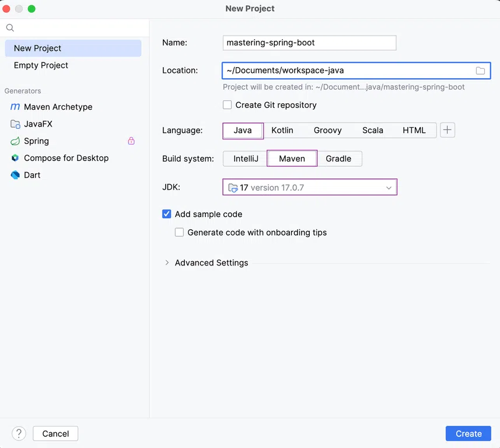Switch build system to Gradle

point(338,159)
